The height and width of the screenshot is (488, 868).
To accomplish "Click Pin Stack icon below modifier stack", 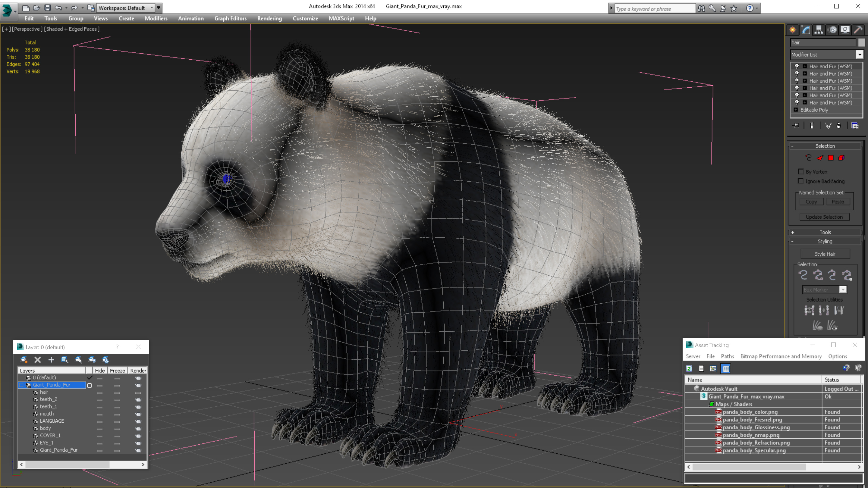I will click(796, 126).
